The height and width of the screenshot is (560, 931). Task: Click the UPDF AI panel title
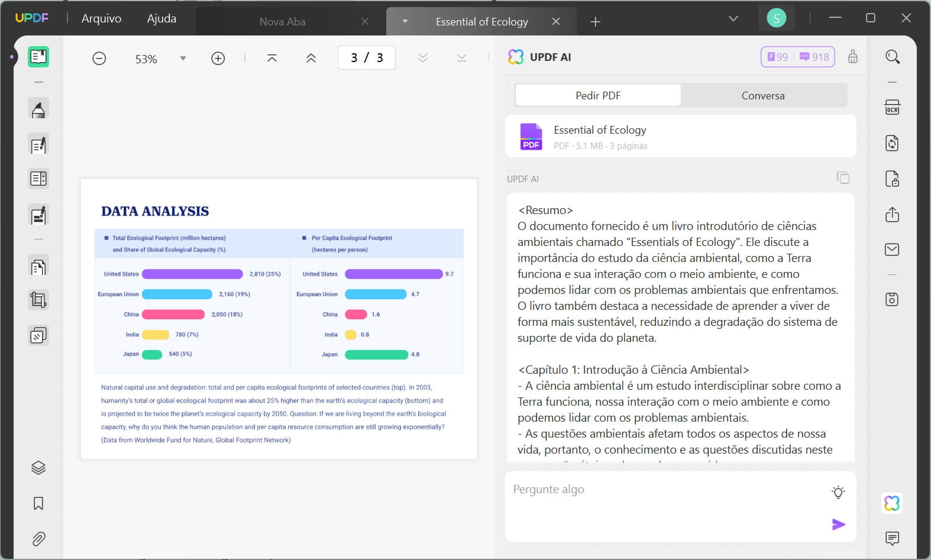(550, 57)
